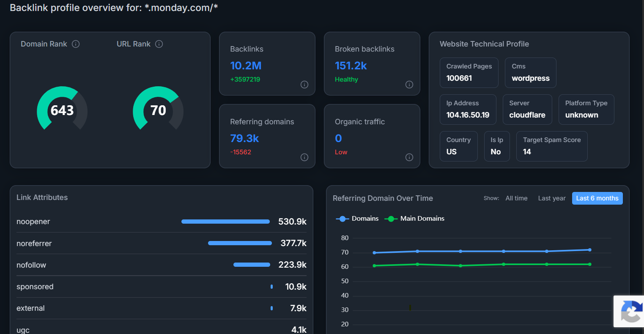Click the +3597219 backlinks change figure
The width and height of the screenshot is (644, 334).
tap(245, 79)
